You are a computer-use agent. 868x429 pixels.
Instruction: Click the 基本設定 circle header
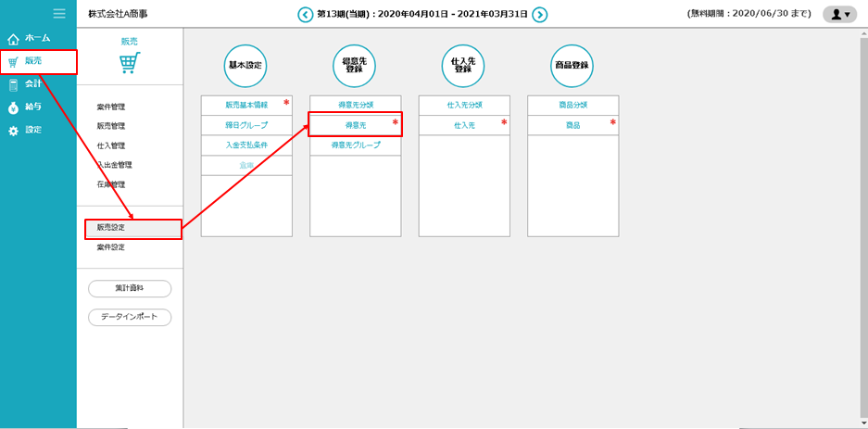pos(245,66)
